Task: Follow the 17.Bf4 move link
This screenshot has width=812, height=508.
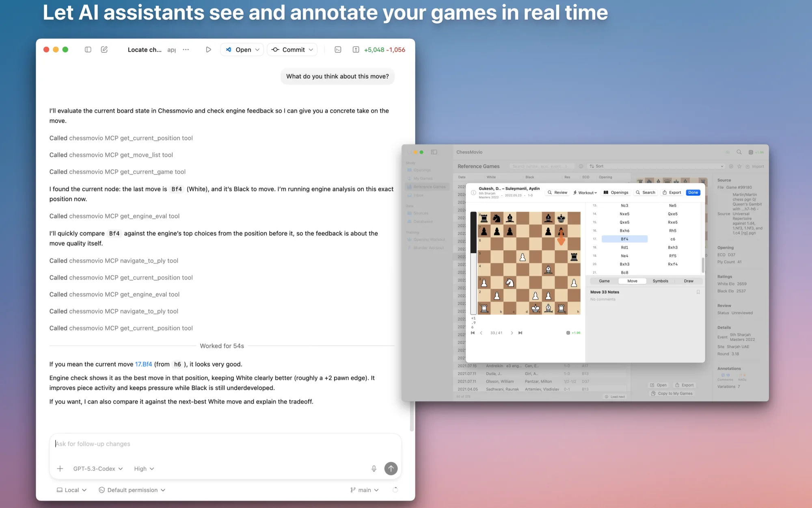Action: tap(143, 364)
